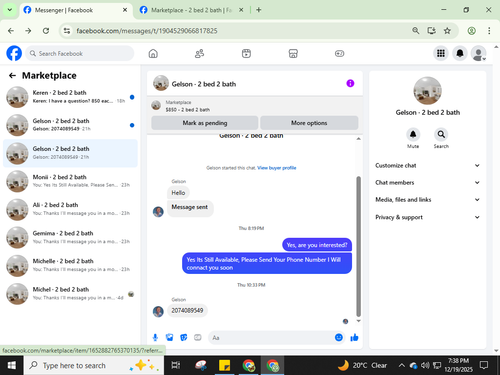Open Chrome tab search dropdown arrow
Image resolution: width=500 pixels, height=375 pixels.
10,10
